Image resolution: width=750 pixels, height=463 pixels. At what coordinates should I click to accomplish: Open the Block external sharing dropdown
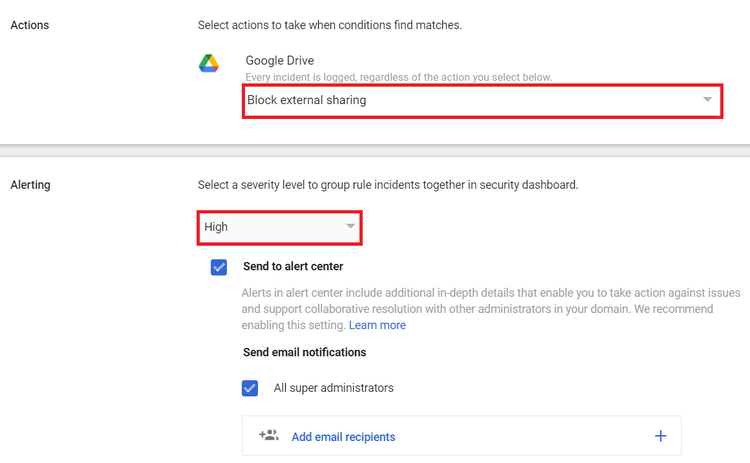(483, 101)
